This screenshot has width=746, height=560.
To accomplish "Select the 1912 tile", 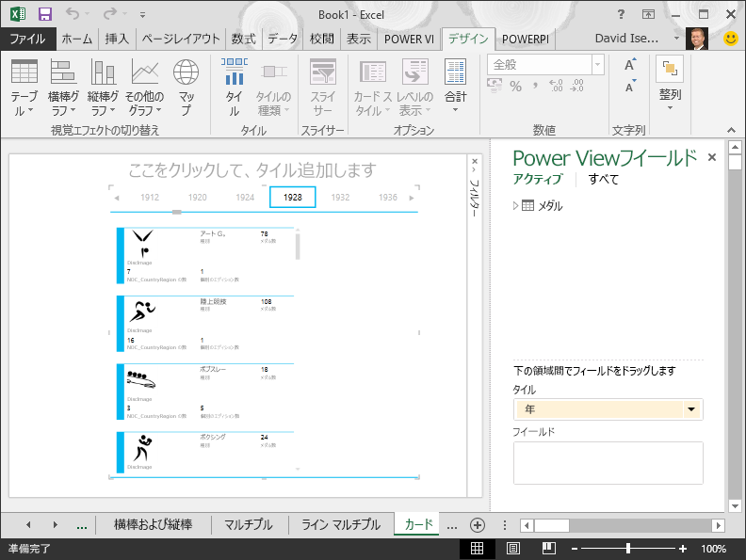I will 150,198.
